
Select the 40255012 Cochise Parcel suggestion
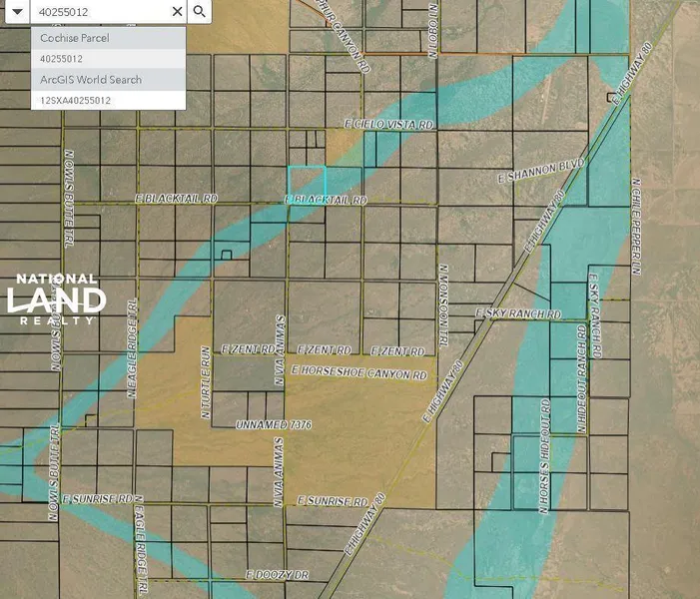(108, 59)
